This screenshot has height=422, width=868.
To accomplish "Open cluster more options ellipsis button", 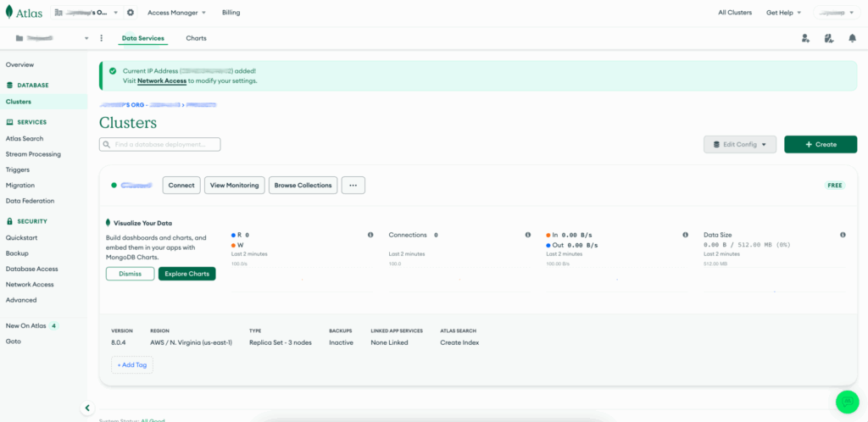I will pos(353,186).
